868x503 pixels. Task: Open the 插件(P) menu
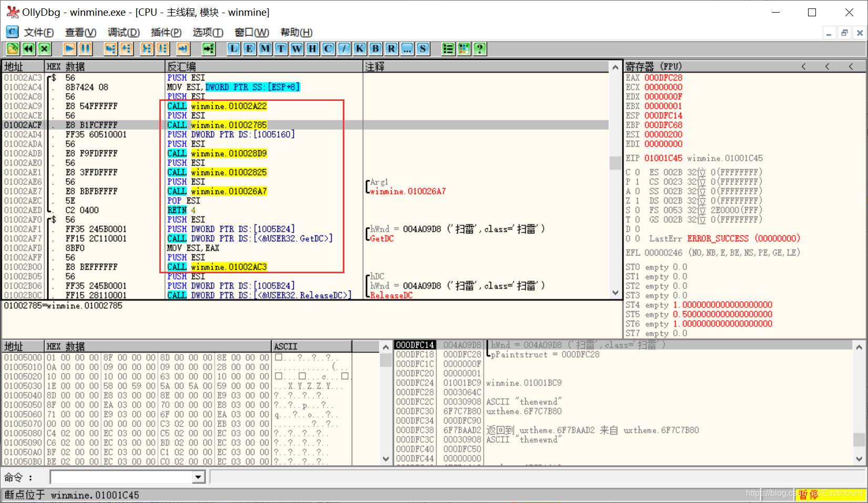click(166, 33)
